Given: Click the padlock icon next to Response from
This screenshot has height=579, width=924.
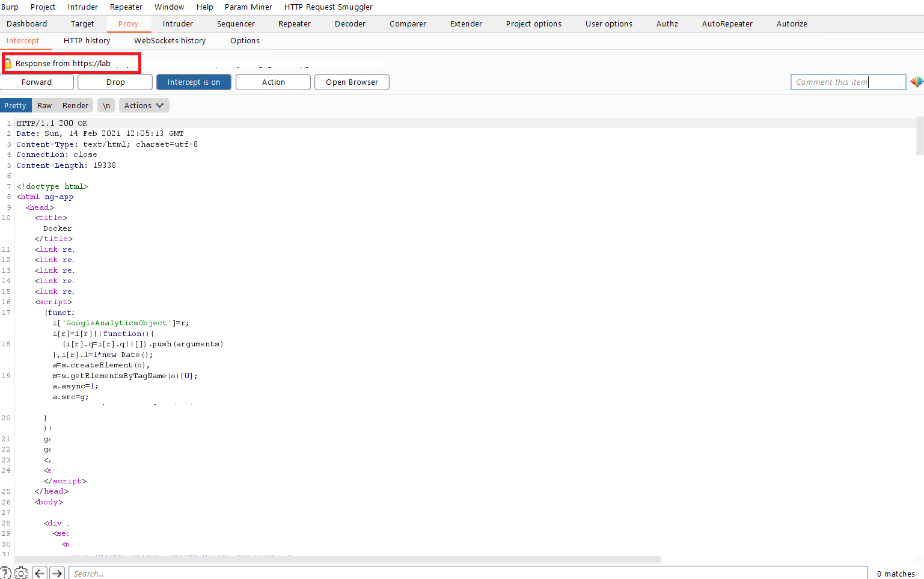Looking at the screenshot, I should (8, 63).
